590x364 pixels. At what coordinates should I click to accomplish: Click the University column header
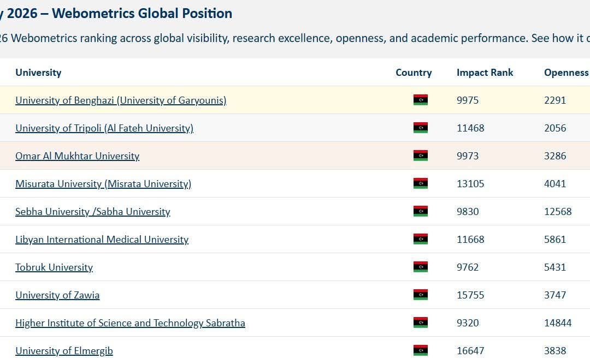38,73
